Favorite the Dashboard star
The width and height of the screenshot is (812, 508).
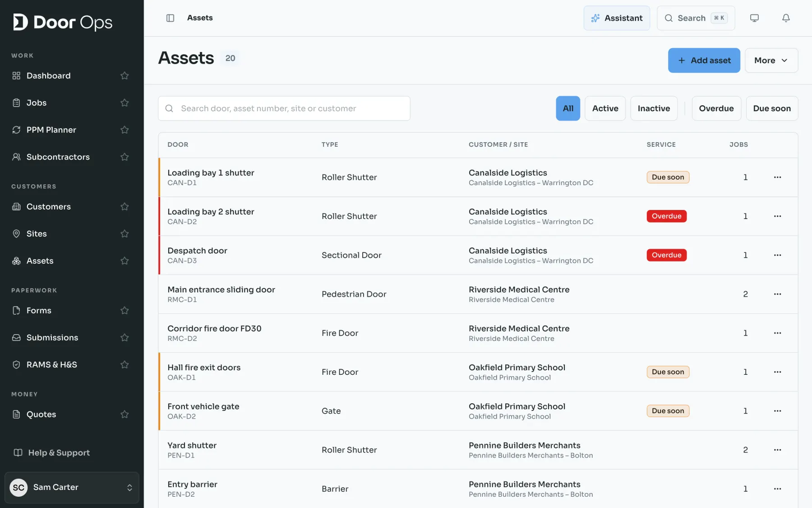coord(125,76)
